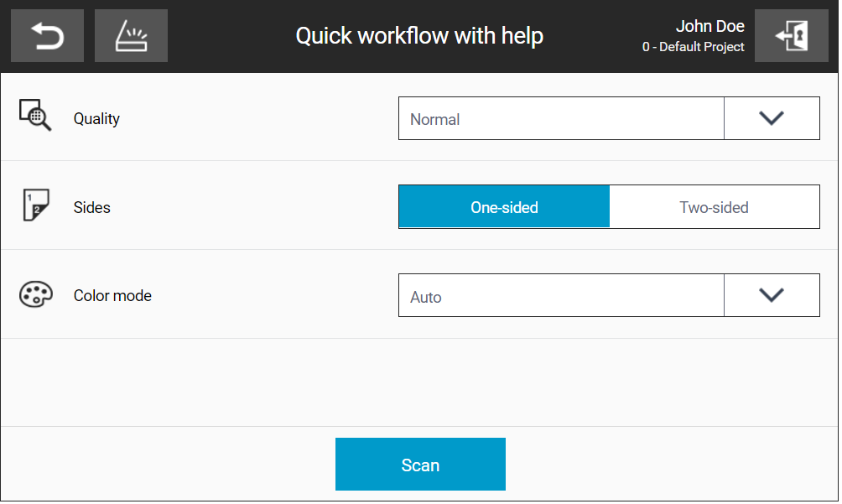842x504 pixels.
Task: Open the Quality field showing Normal
Action: (561, 118)
